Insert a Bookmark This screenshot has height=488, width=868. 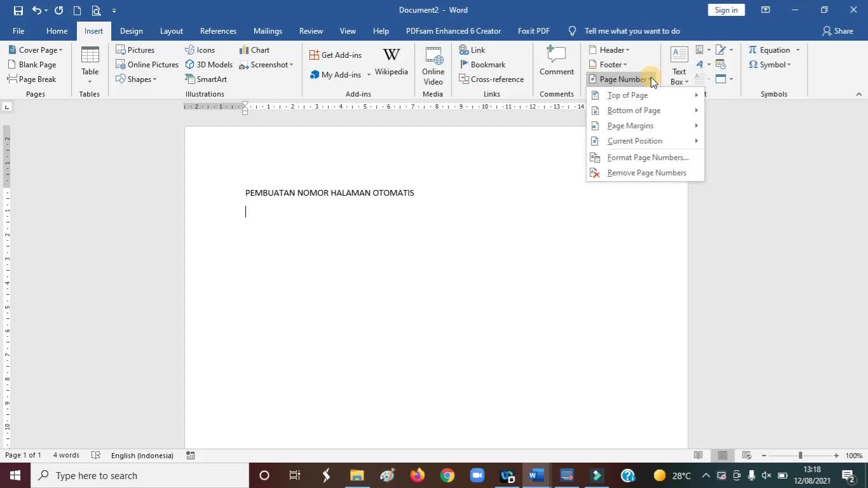tap(482, 65)
